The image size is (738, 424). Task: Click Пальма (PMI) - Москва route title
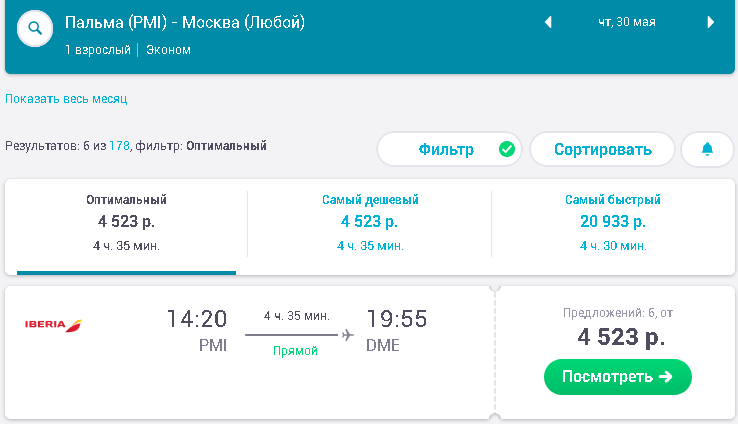184,23
